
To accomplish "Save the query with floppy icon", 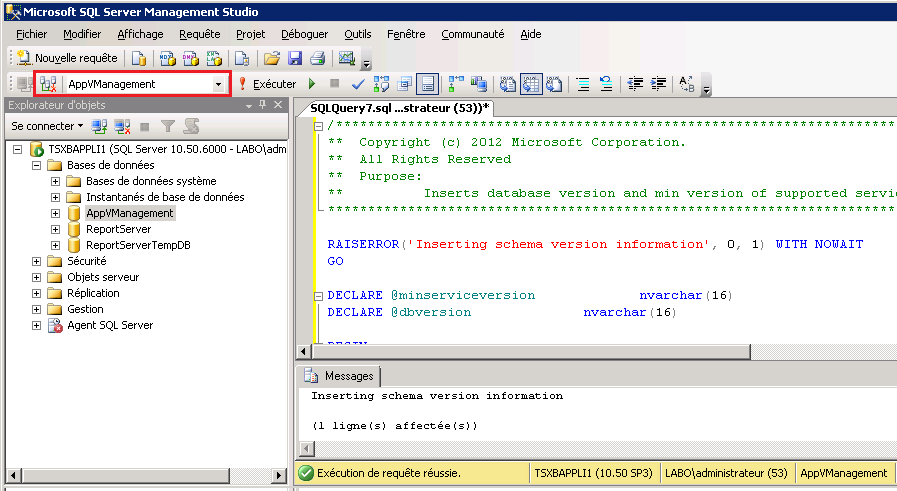I will (295, 58).
